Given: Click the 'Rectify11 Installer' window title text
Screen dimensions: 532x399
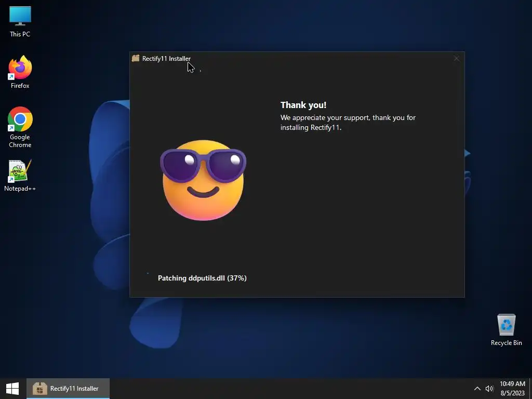Looking at the screenshot, I should click(166, 58).
